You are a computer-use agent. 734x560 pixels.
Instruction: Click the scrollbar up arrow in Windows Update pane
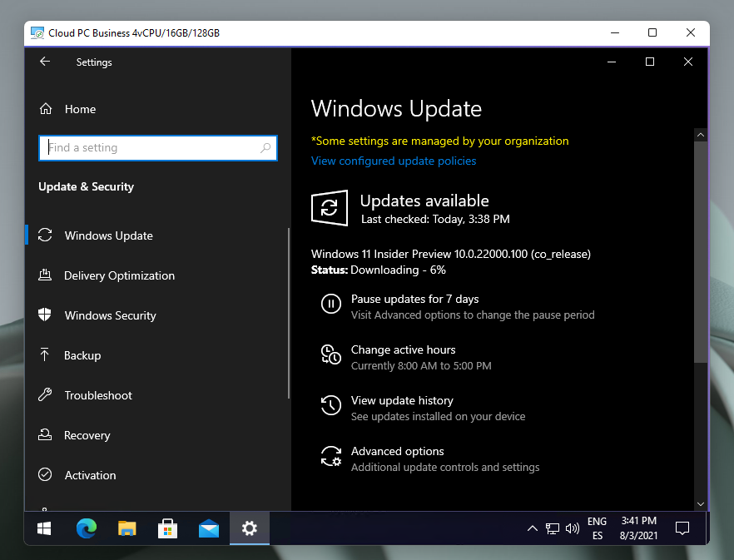(701, 135)
